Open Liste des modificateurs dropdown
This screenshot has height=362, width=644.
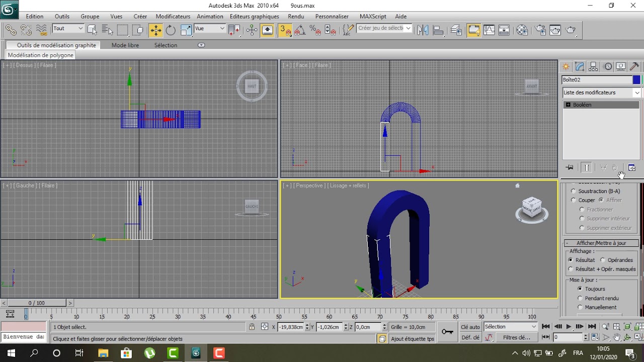coord(602,93)
